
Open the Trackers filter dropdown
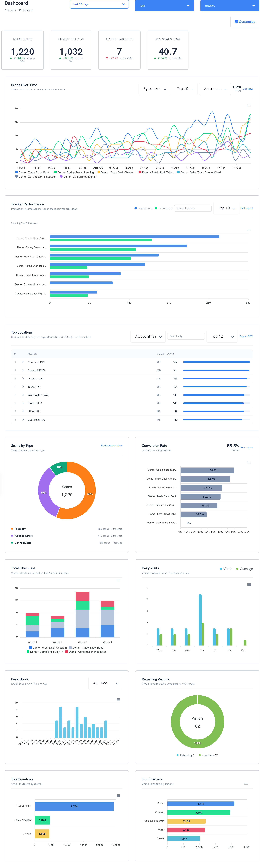coord(230,6)
